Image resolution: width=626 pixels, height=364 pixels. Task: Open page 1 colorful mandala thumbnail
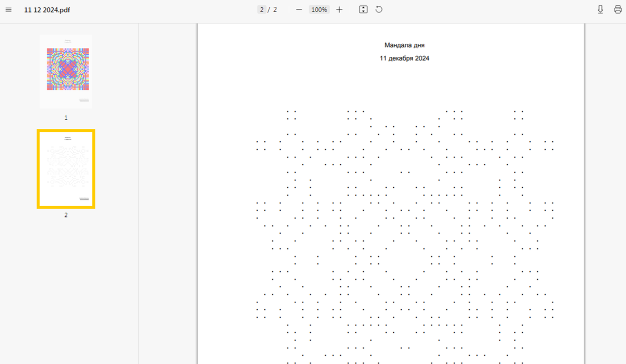tap(66, 71)
